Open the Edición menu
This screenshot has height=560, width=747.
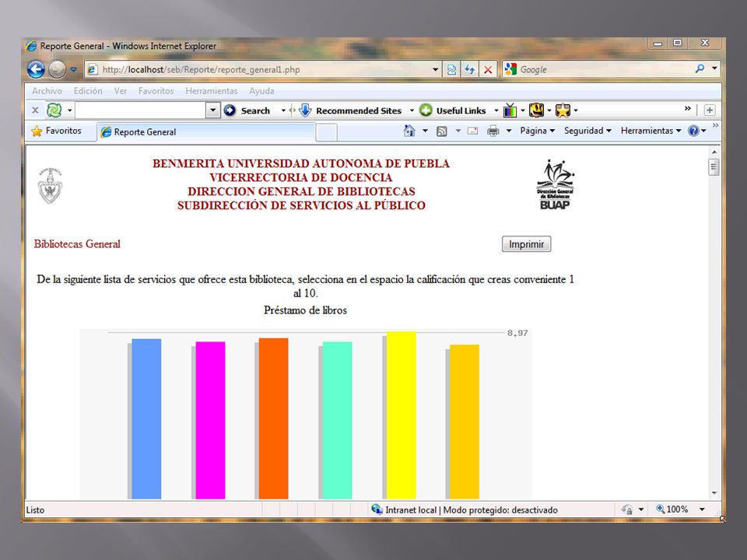pyautogui.click(x=88, y=91)
